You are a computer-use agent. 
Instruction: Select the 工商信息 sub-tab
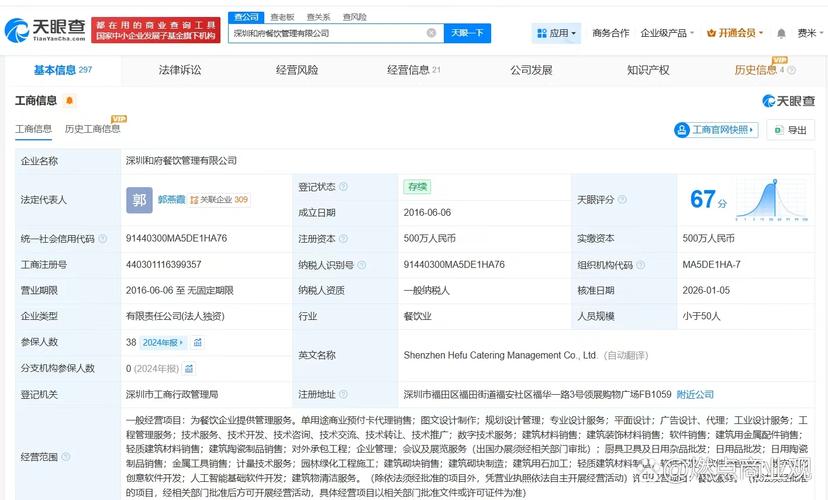(x=33, y=129)
